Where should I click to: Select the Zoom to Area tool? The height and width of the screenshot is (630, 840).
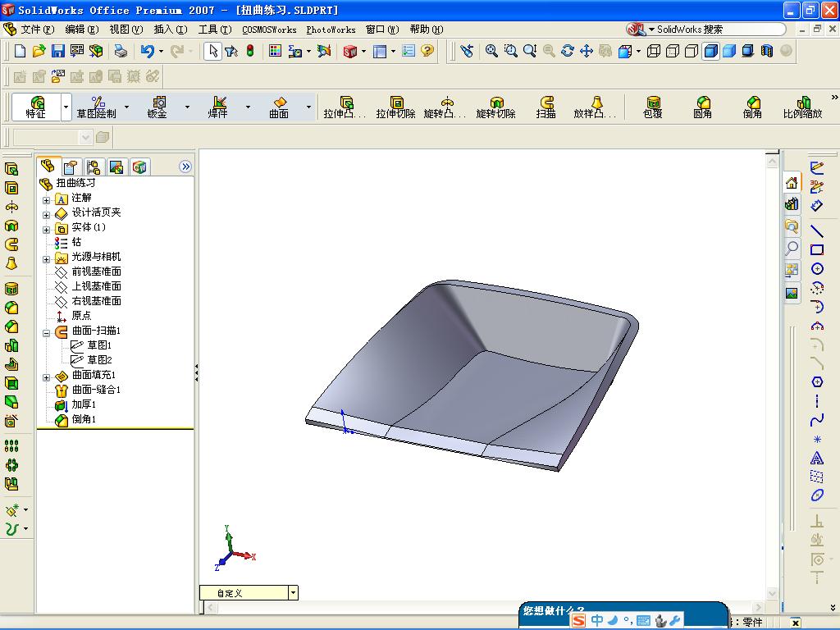pyautogui.click(x=510, y=51)
